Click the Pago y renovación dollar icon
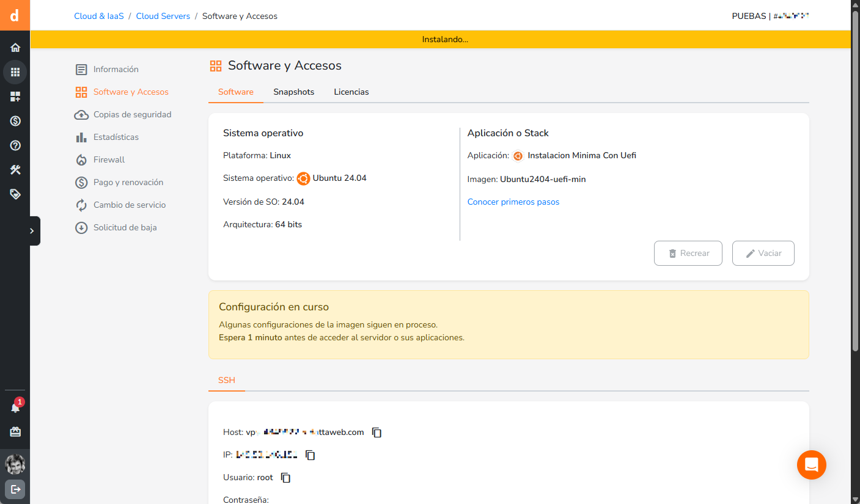 coord(81,183)
